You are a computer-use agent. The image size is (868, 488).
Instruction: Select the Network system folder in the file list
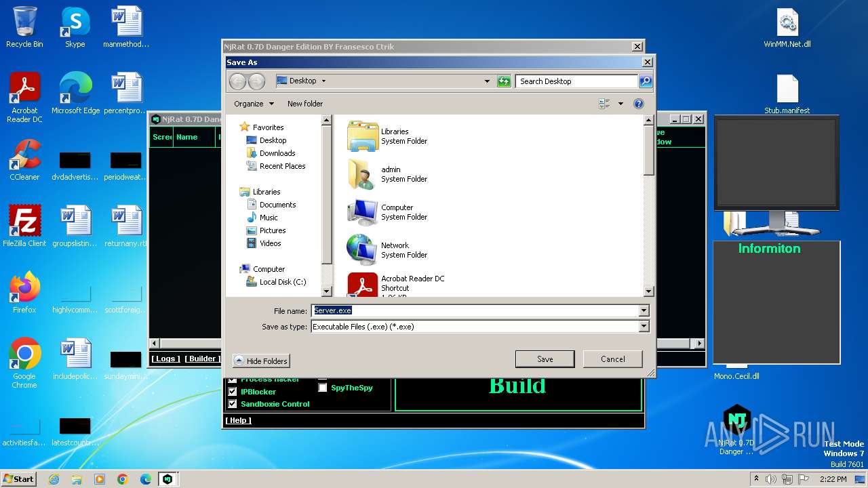click(x=387, y=250)
